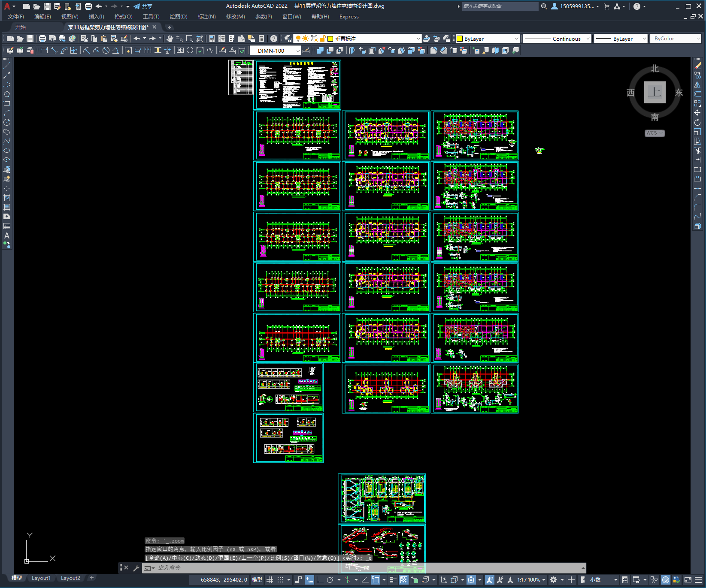Click the QuickCalc calculator icon
This screenshot has width=706, height=588.
pyautogui.click(x=261, y=39)
